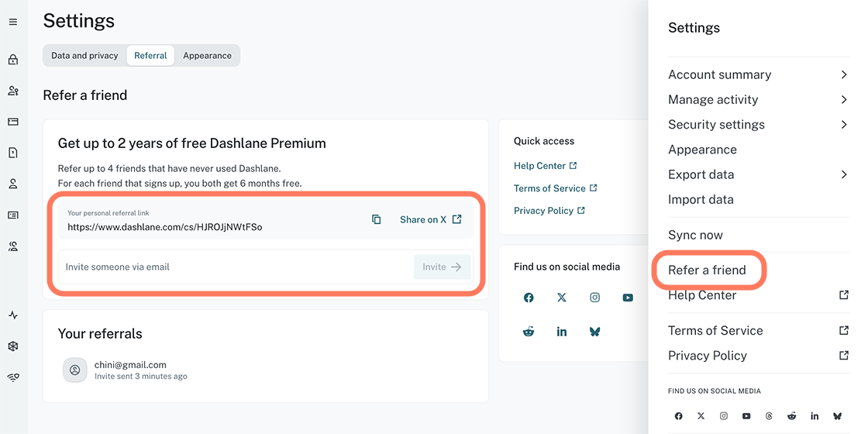Screen dimensions: 868x434
Task: Open the hamburger menu in the left sidebar
Action: pyautogui.click(x=13, y=22)
